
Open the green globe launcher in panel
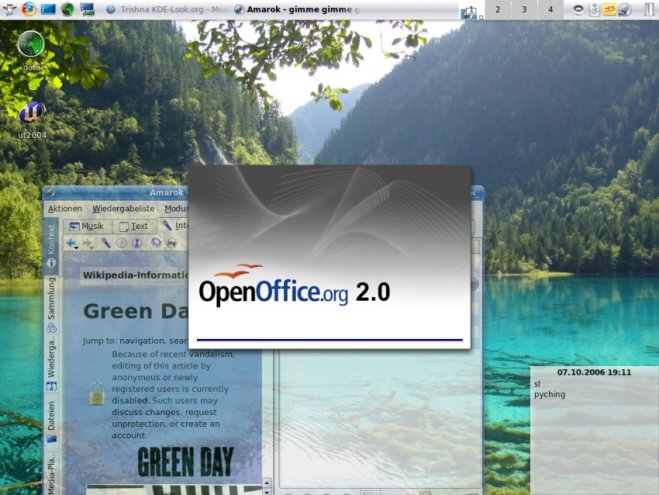pos(68,9)
